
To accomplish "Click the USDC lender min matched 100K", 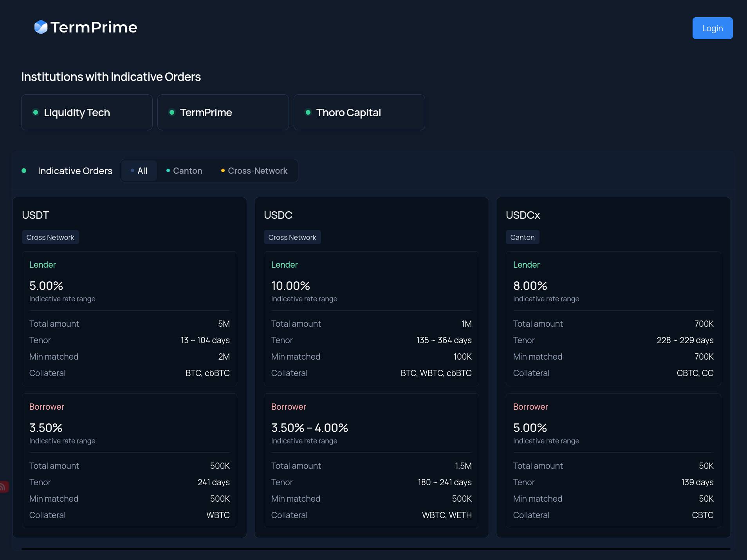I will (463, 357).
